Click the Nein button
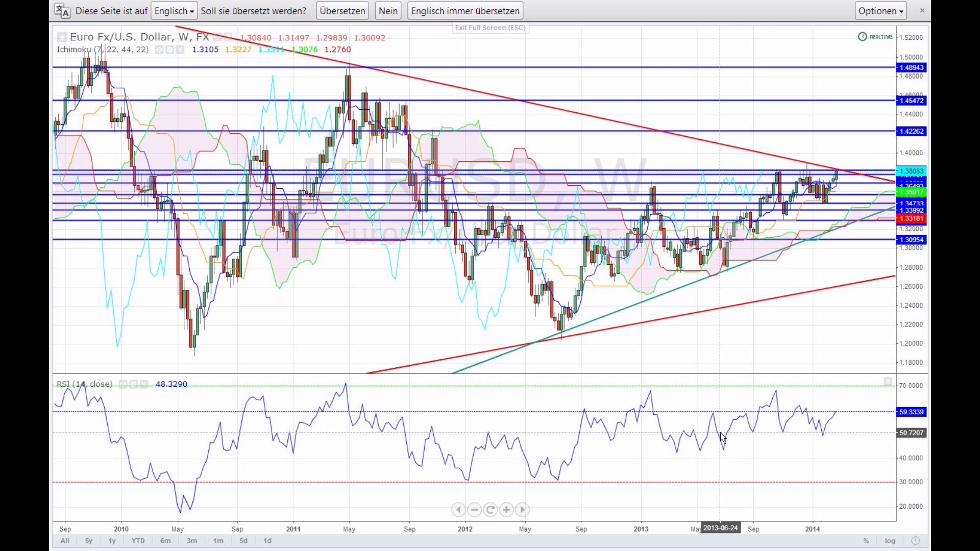This screenshot has height=551, width=980. point(388,11)
